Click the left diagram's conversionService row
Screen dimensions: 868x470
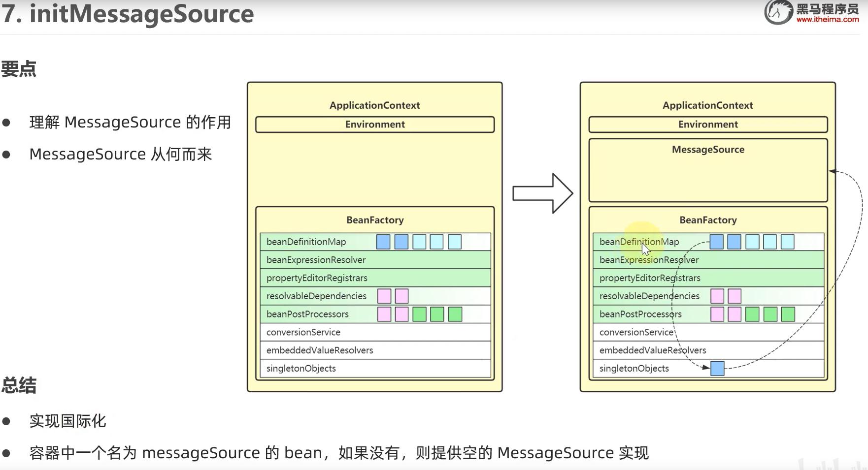[375, 332]
